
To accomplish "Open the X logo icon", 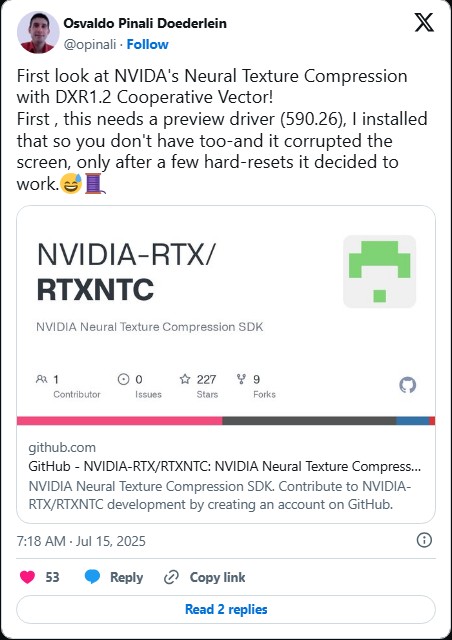I will pyautogui.click(x=424, y=22).
